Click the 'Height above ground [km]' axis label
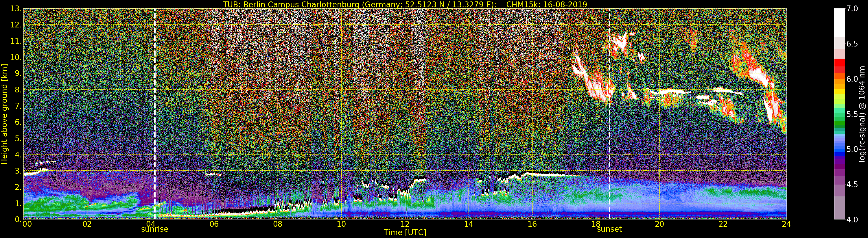 4,114
